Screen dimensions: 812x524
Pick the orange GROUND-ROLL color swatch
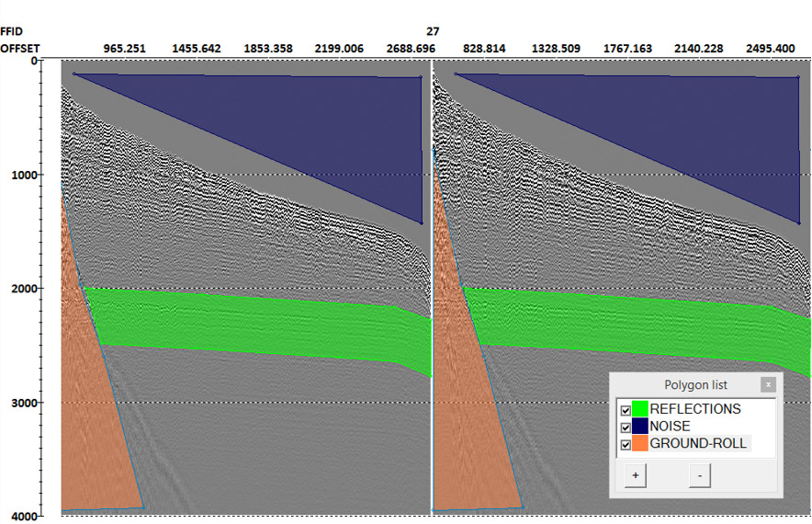pos(639,445)
